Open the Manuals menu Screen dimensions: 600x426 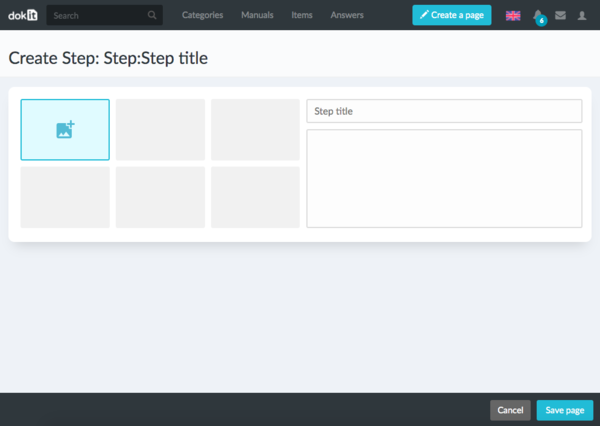[x=257, y=15]
